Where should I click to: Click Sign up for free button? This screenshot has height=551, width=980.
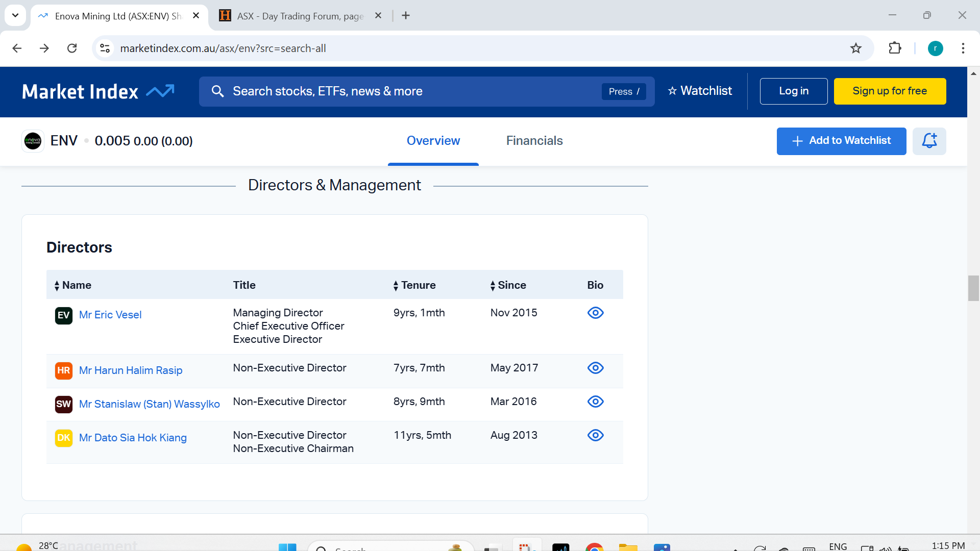[x=890, y=91]
